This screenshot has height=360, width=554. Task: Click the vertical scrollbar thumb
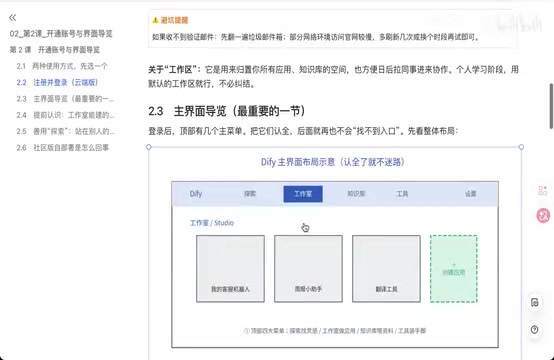(551, 106)
